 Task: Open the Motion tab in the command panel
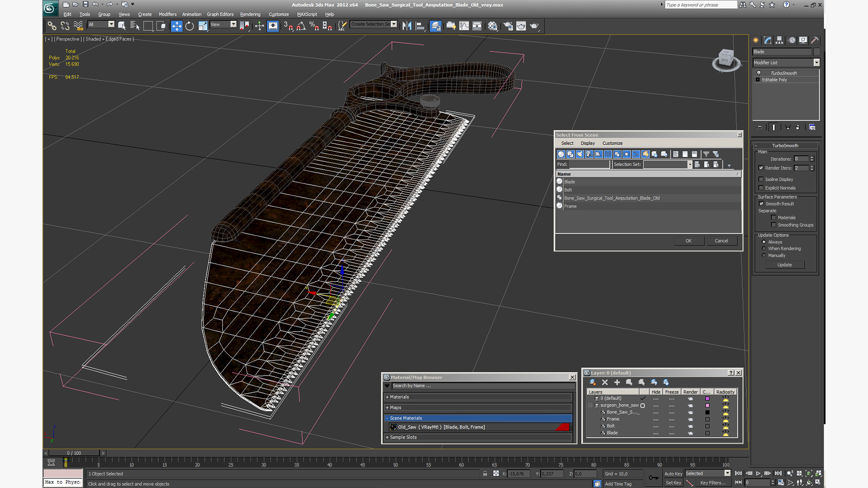[x=792, y=40]
